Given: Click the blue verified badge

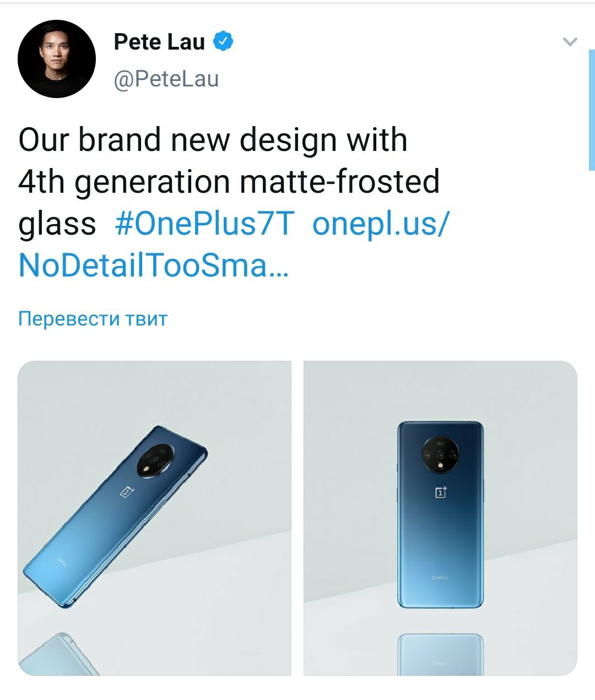Looking at the screenshot, I should 224,41.
